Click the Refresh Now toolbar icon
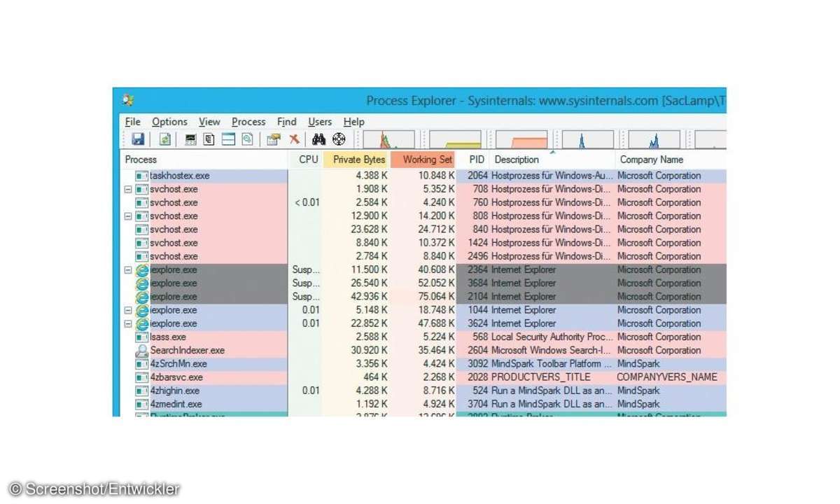The image size is (840, 504). (x=164, y=139)
